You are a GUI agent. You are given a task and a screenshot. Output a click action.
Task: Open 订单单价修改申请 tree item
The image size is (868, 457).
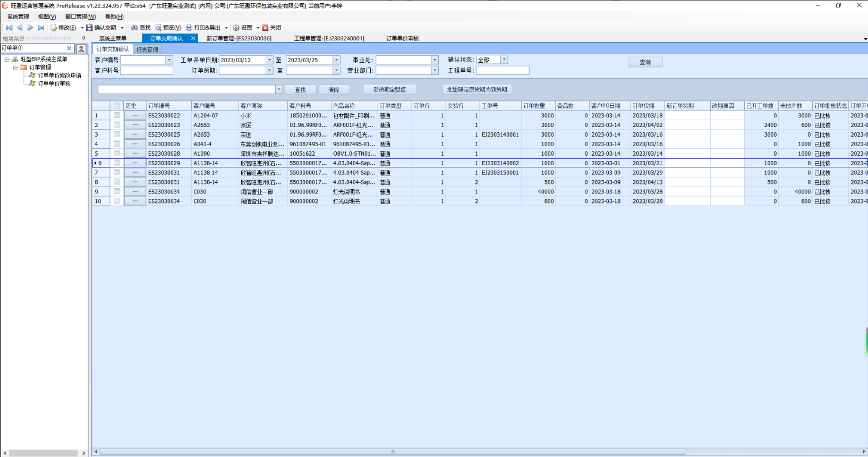(59, 75)
